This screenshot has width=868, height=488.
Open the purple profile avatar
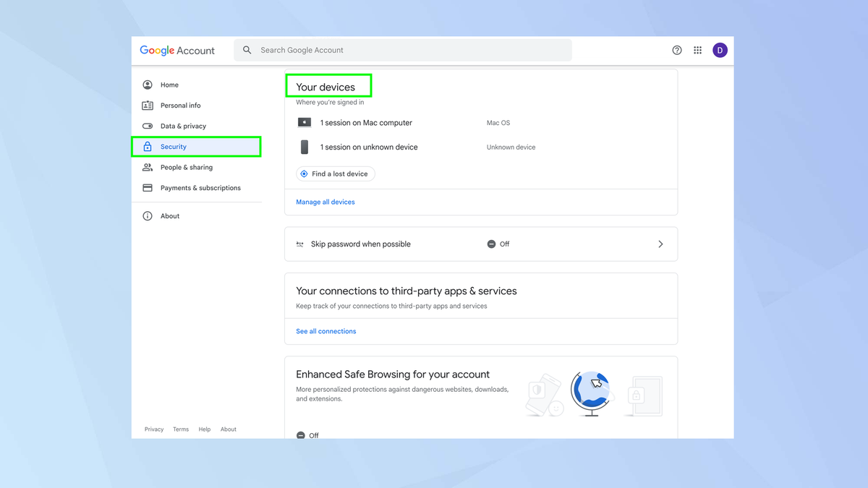coord(720,50)
